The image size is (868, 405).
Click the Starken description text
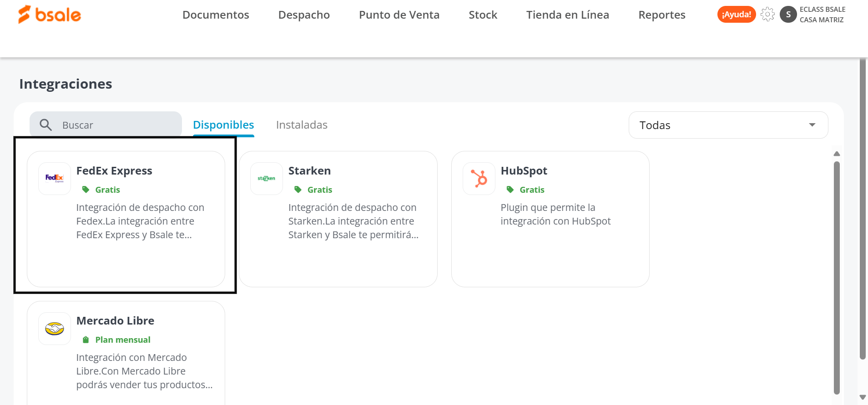(x=353, y=221)
